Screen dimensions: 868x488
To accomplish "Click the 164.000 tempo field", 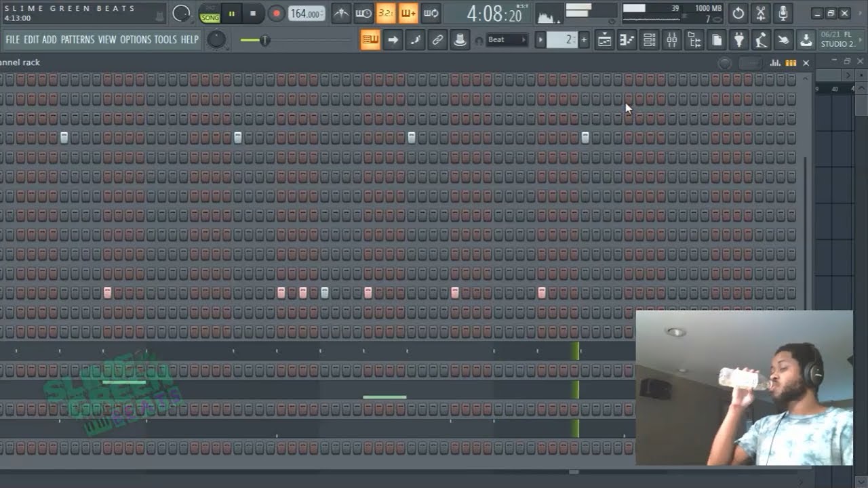I will tap(306, 14).
